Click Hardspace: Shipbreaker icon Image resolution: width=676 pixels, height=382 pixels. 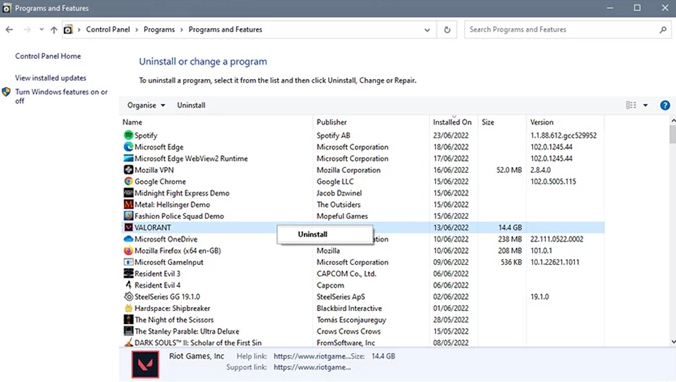[x=128, y=308]
